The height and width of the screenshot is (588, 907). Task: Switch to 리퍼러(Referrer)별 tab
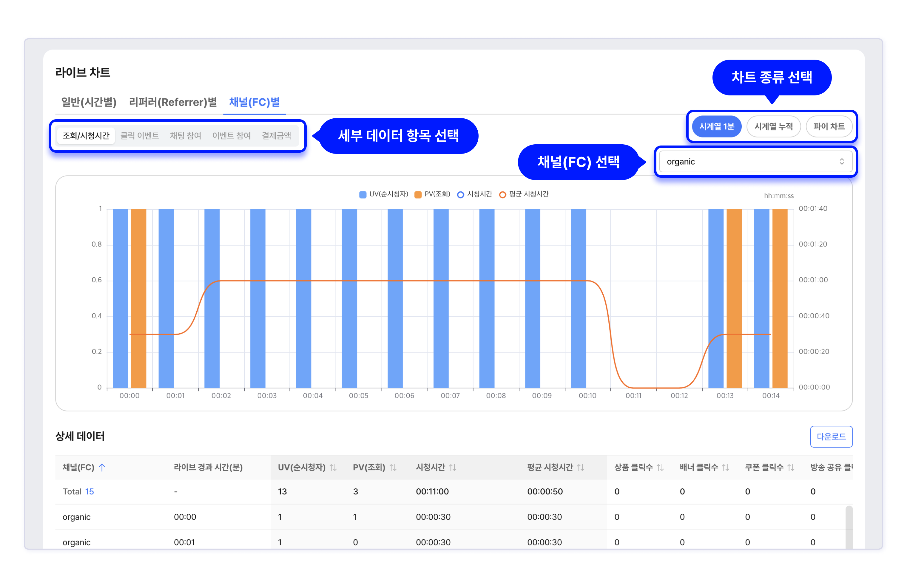[x=173, y=102]
